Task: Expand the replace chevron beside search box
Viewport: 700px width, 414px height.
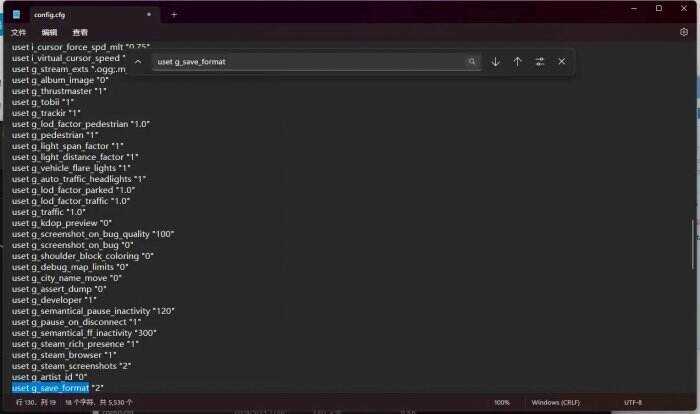Action: [x=138, y=62]
